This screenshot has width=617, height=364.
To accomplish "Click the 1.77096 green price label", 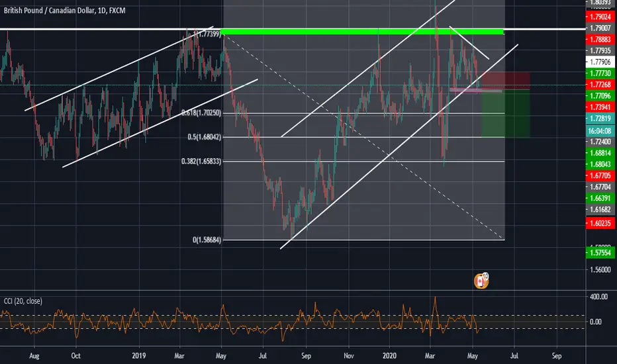I will pyautogui.click(x=600, y=95).
